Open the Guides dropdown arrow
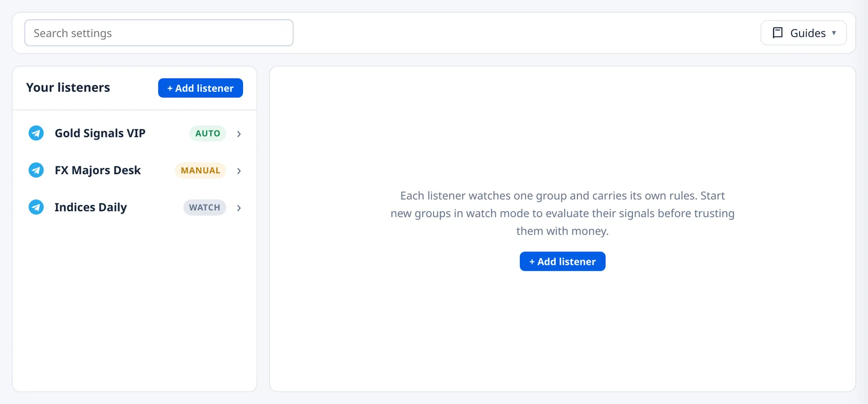Image resolution: width=868 pixels, height=404 pixels. coord(834,33)
